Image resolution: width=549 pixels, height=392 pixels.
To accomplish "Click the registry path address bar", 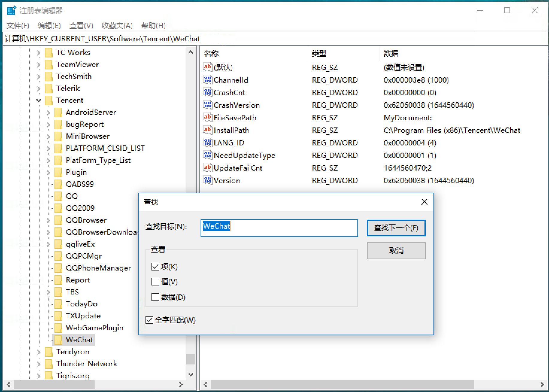I will pos(275,39).
